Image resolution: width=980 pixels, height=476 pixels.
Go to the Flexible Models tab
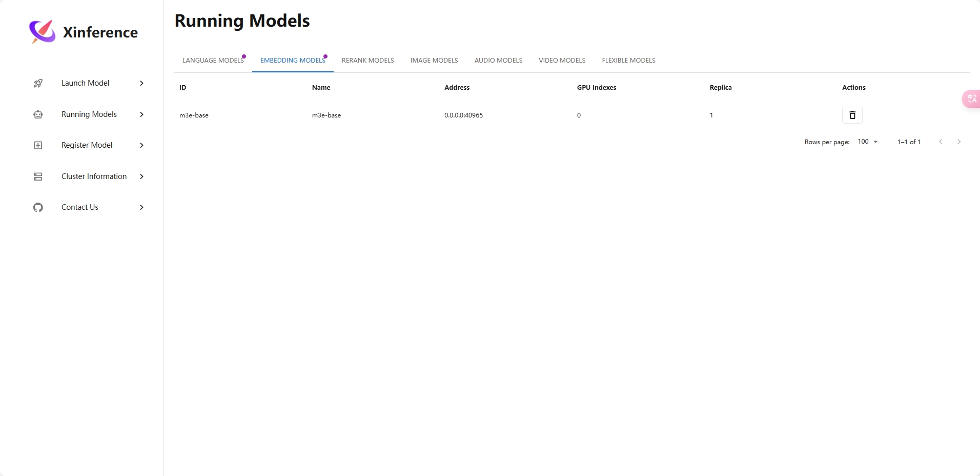pos(628,61)
